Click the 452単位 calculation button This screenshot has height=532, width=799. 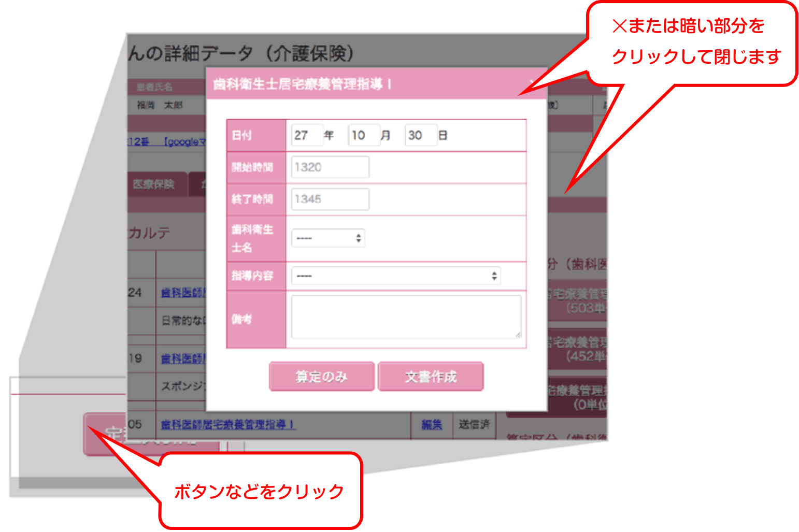point(577,349)
